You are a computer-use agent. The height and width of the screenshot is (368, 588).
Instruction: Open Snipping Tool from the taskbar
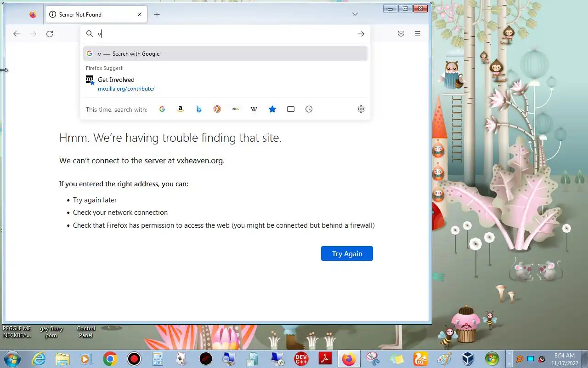coord(373,359)
